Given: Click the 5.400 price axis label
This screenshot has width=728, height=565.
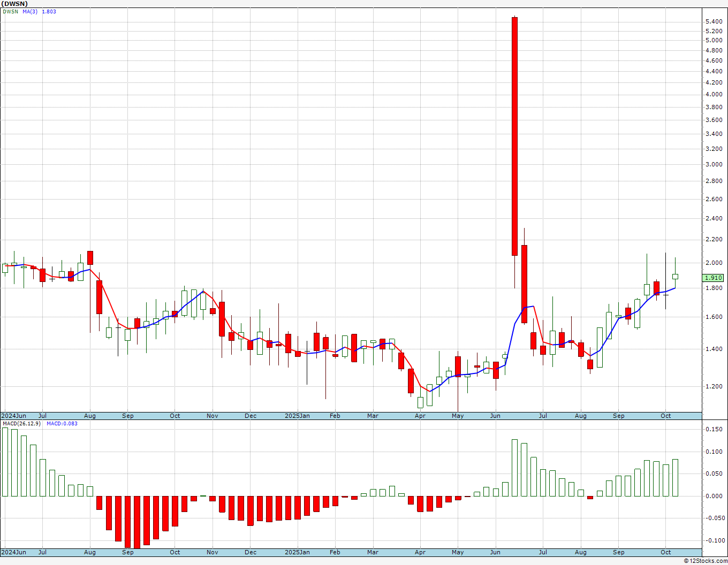Looking at the screenshot, I should tap(714, 21).
